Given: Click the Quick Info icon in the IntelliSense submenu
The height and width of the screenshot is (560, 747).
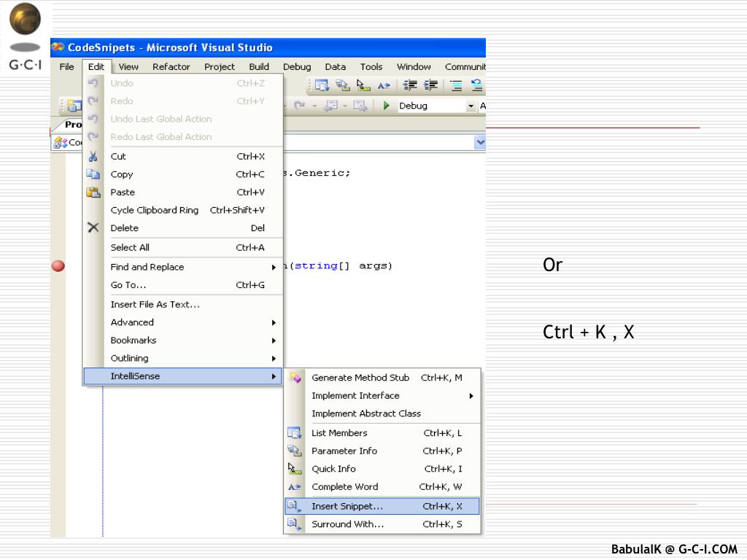Looking at the screenshot, I should (x=295, y=469).
